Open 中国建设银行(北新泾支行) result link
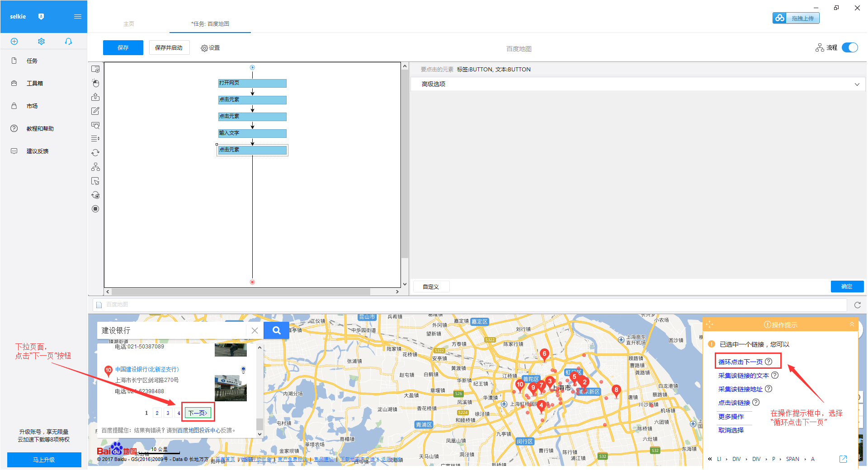Screen dimensions: 868x470 (x=147, y=370)
